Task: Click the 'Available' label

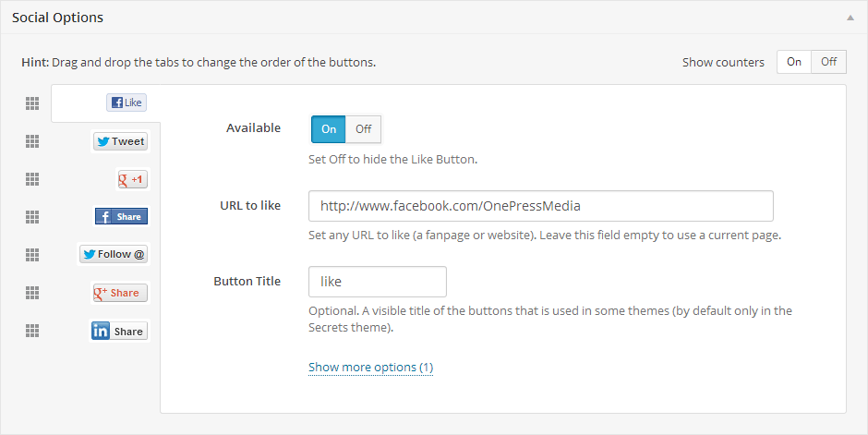Action: click(x=254, y=127)
